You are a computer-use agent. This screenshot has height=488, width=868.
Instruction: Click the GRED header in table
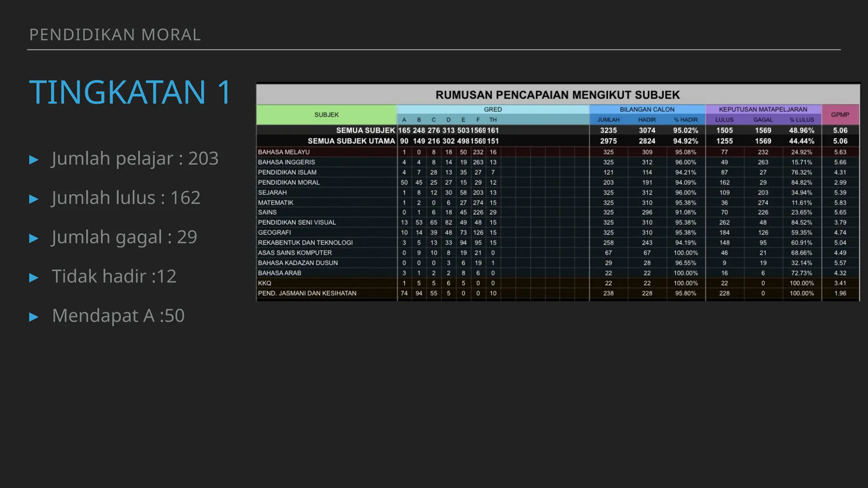492,109
